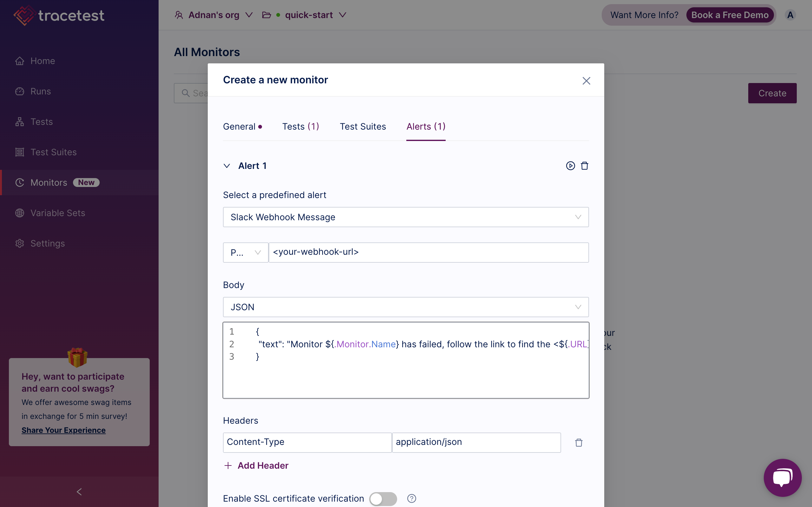The height and width of the screenshot is (507, 812).
Task: Click the Monitors nav icon in sidebar
Action: (x=20, y=182)
